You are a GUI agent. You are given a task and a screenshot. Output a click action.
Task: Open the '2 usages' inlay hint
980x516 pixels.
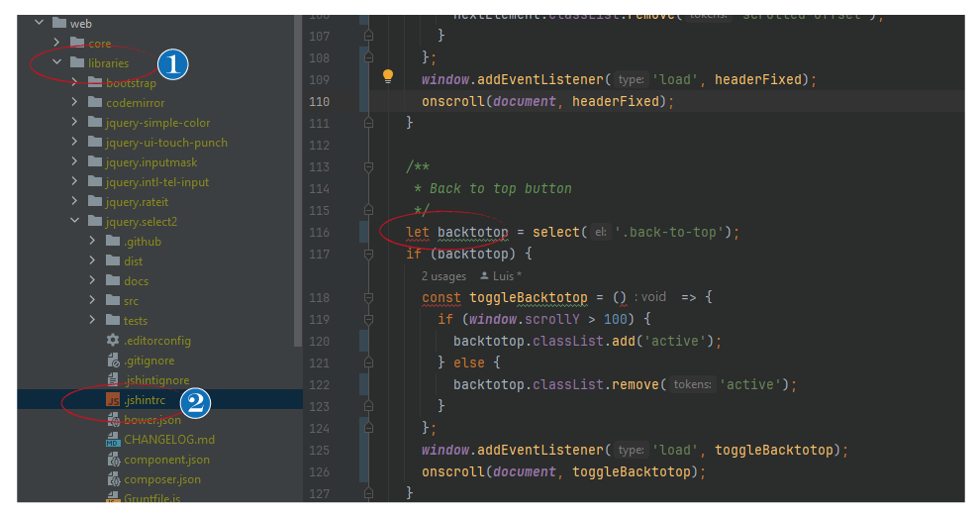click(443, 276)
